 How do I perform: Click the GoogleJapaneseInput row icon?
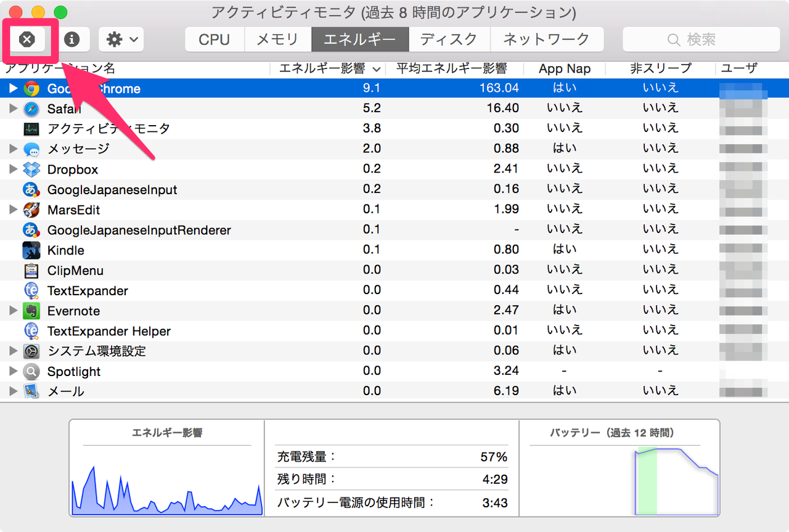(31, 189)
